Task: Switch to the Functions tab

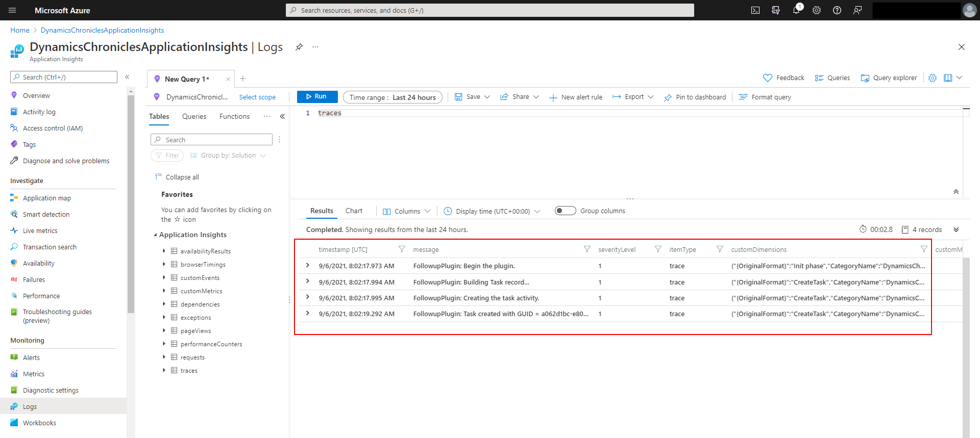Action: coord(235,116)
